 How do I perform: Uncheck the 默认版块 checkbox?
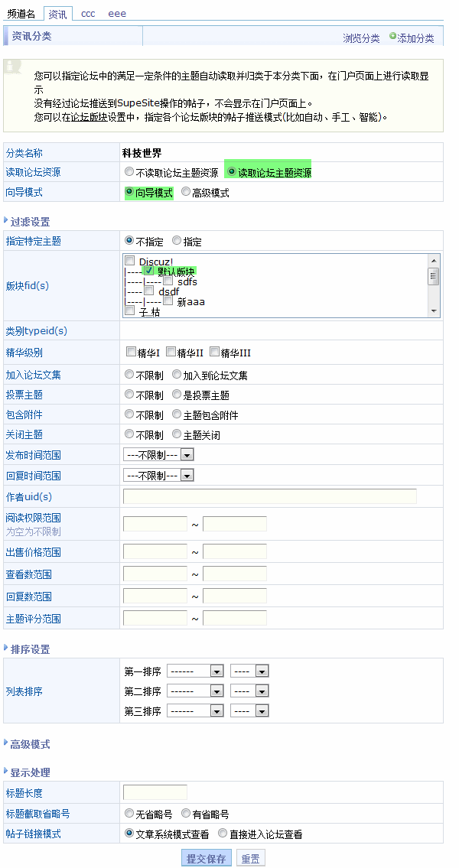149,271
